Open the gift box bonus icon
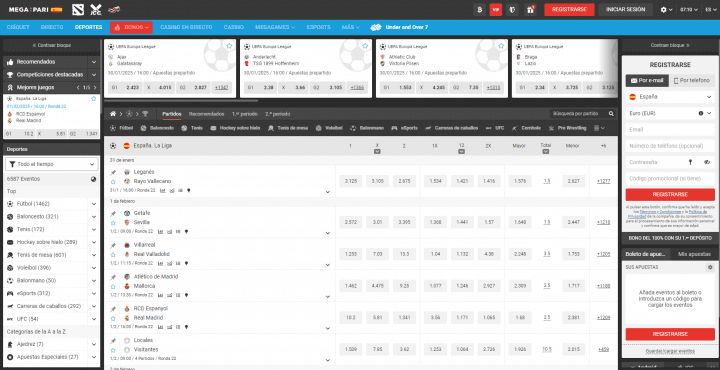Image resolution: width=720 pixels, height=370 pixels. tap(530, 10)
